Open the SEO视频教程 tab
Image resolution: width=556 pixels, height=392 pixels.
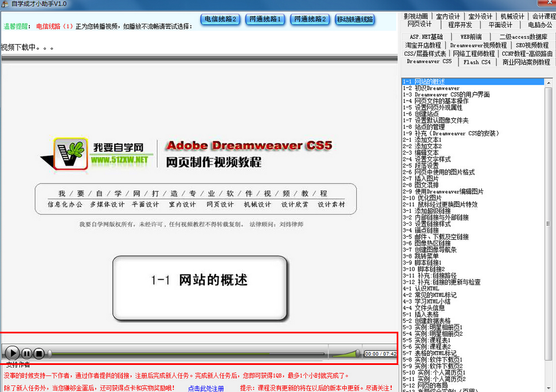pos(532,45)
